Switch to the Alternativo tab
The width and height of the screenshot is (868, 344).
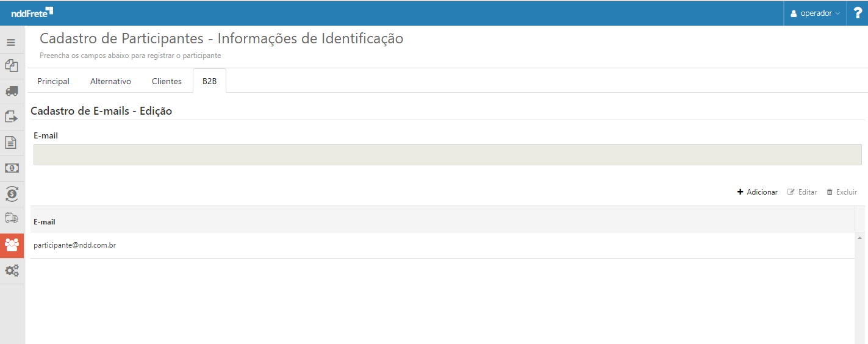tap(110, 81)
